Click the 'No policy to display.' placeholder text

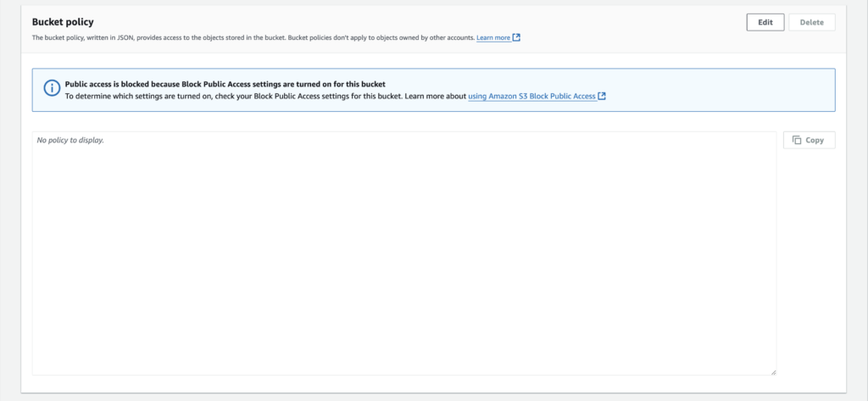(x=70, y=140)
